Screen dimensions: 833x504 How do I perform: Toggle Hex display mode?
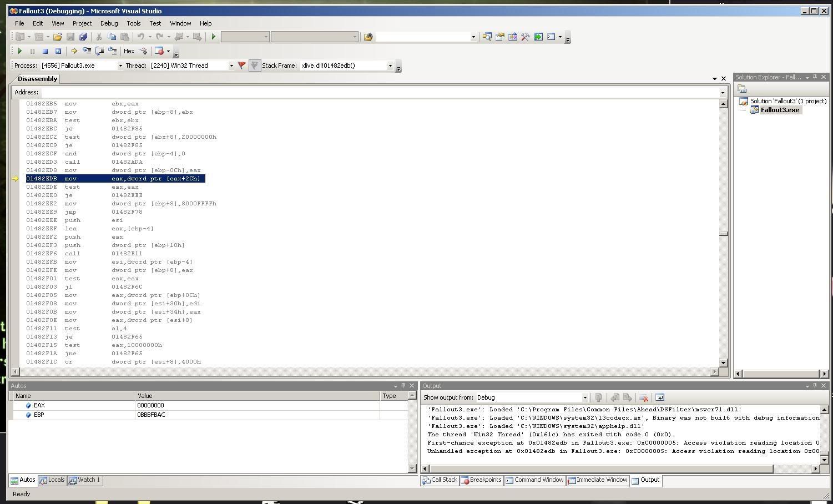click(129, 51)
